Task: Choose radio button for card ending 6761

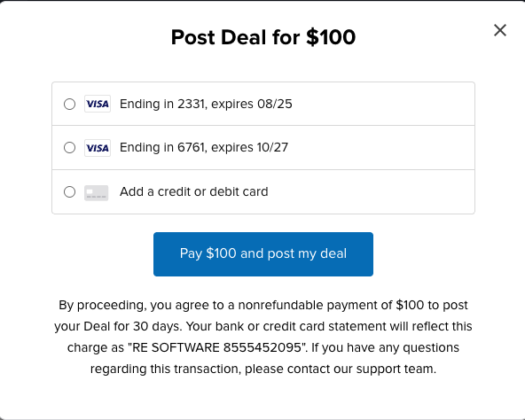Action: click(x=70, y=148)
